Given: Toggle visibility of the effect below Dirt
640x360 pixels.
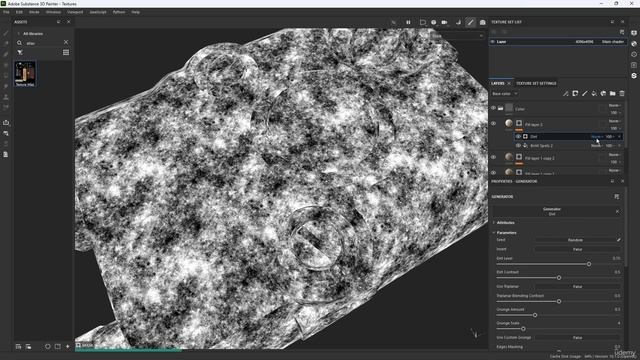Looking at the screenshot, I should pos(518,146).
